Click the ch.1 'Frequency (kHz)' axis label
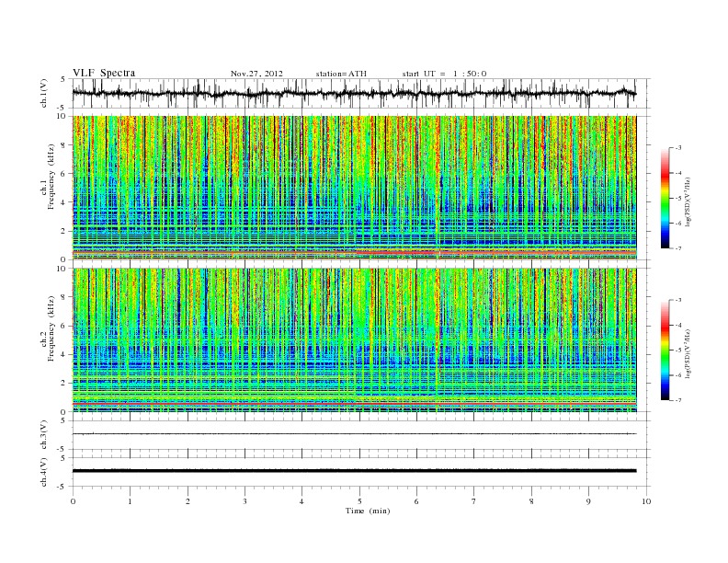The height and width of the screenshot is (563, 728). click(x=51, y=177)
